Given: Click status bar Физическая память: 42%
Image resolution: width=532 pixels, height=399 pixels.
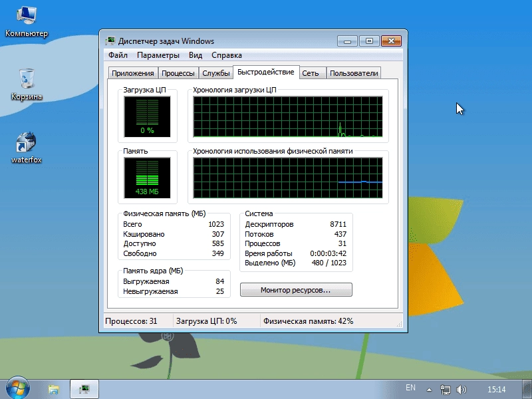Looking at the screenshot, I should [308, 321].
